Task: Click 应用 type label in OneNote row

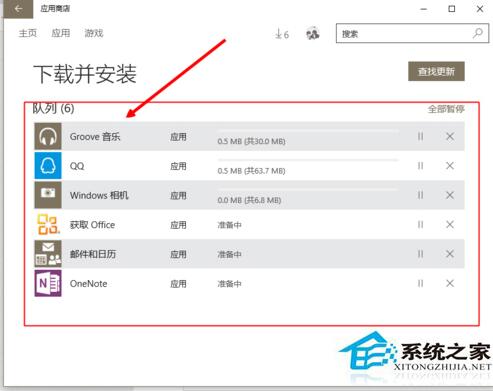Action: 178,284
